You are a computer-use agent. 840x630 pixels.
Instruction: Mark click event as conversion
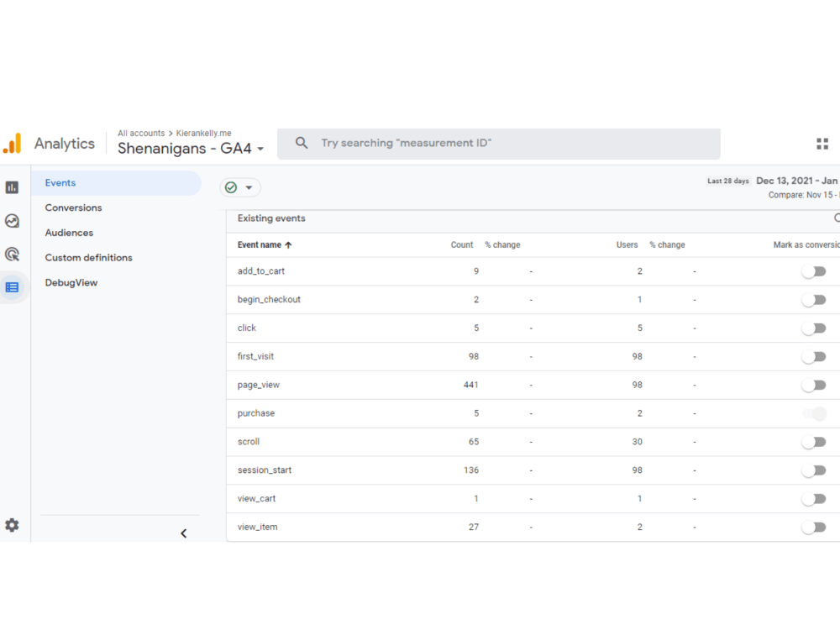(814, 328)
